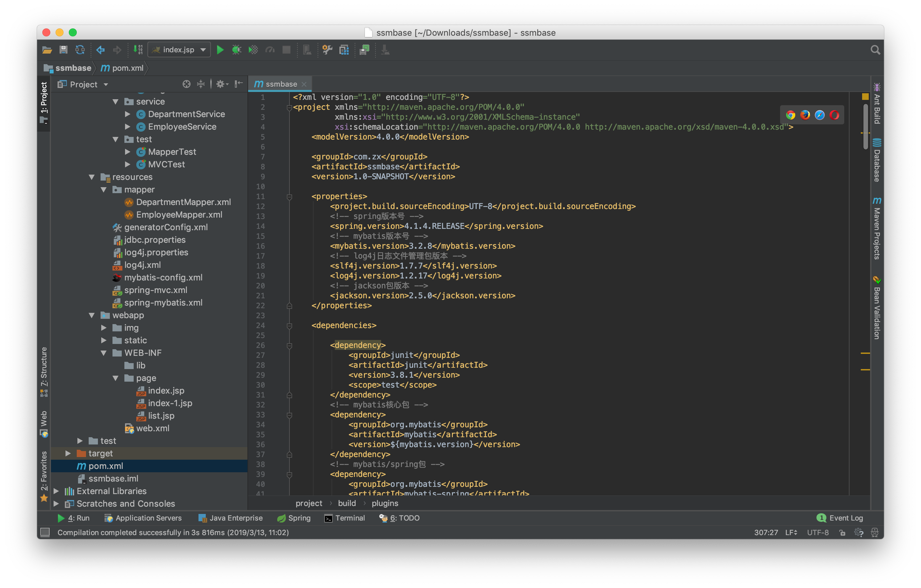Toggle the Ant Build side panel
This screenshot has width=921, height=588.
coord(877,103)
